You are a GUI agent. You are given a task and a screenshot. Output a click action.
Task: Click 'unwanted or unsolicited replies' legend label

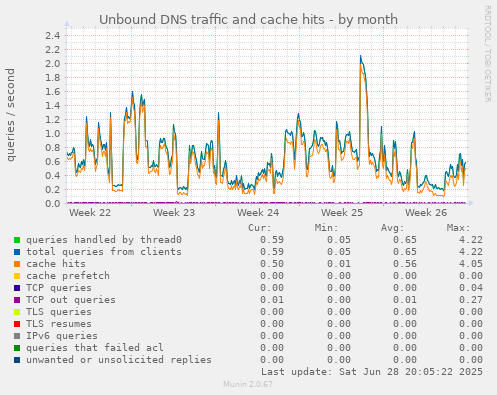click(x=119, y=360)
